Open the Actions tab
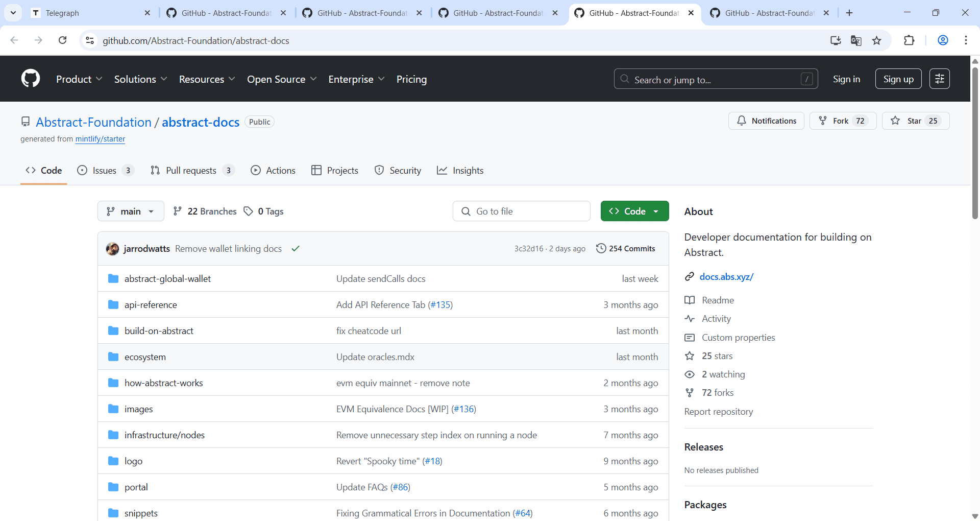 coord(273,171)
